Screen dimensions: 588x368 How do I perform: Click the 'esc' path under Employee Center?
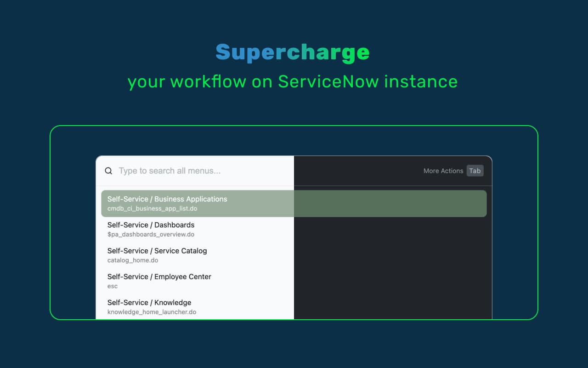[113, 286]
